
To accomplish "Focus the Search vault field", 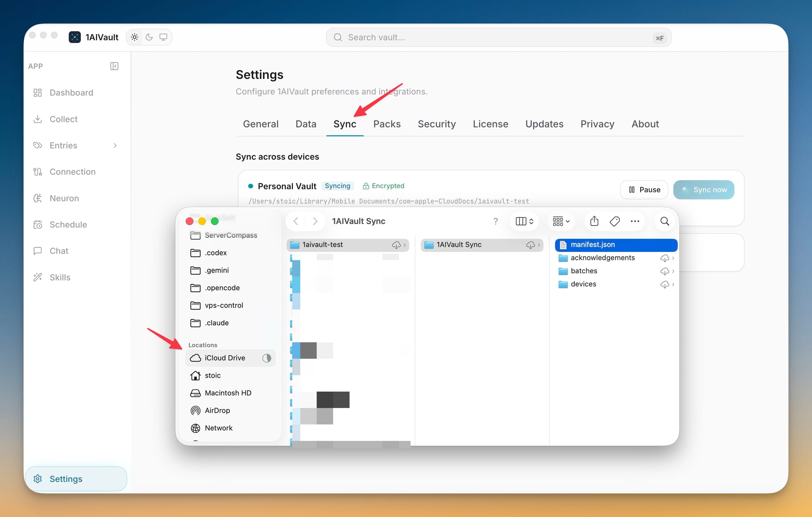I will coord(498,37).
